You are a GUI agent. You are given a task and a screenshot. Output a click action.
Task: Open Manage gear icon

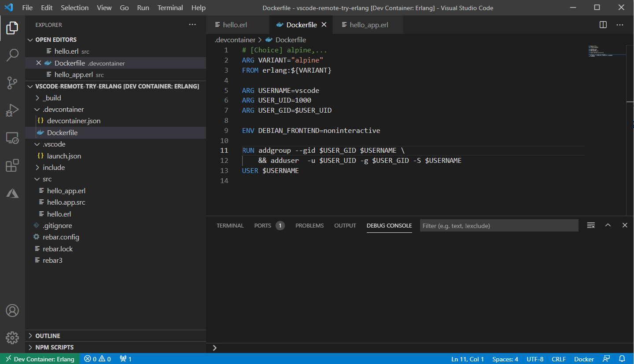(12, 338)
